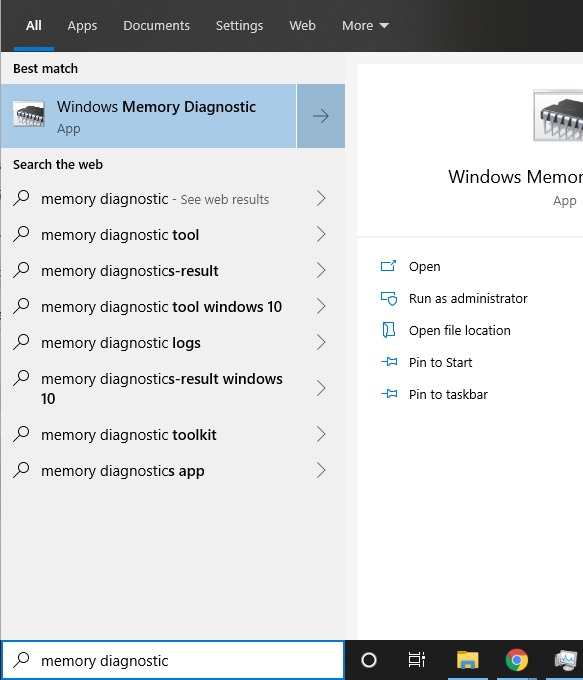
Task: Click Pin to Start
Action: pos(441,363)
